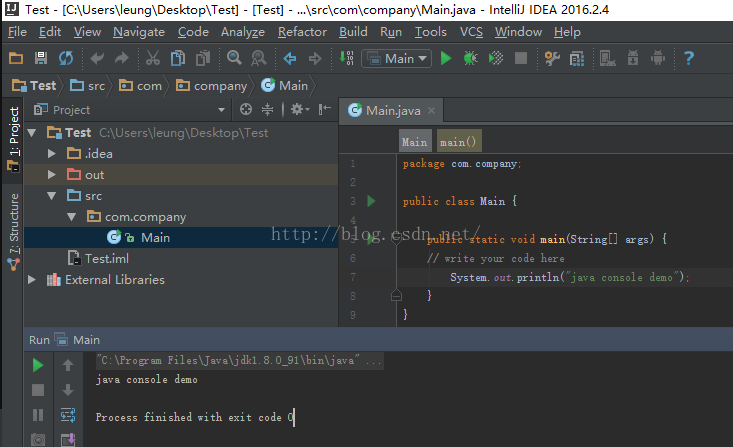Click the Forward navigation arrow
The height and width of the screenshot is (447, 733).
(315, 58)
